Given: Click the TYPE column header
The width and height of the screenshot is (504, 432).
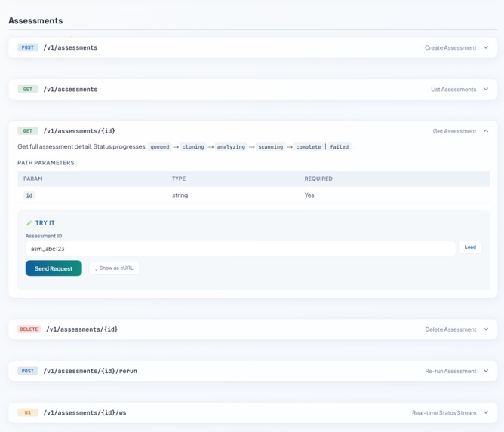Looking at the screenshot, I should tap(179, 179).
